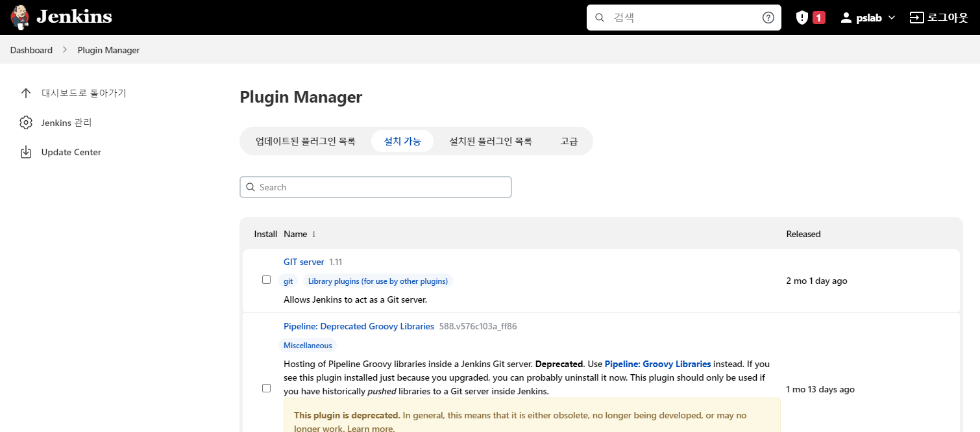The image size is (980, 432).
Task: Expand the pslab user dropdown chevron
Action: [x=892, y=18]
